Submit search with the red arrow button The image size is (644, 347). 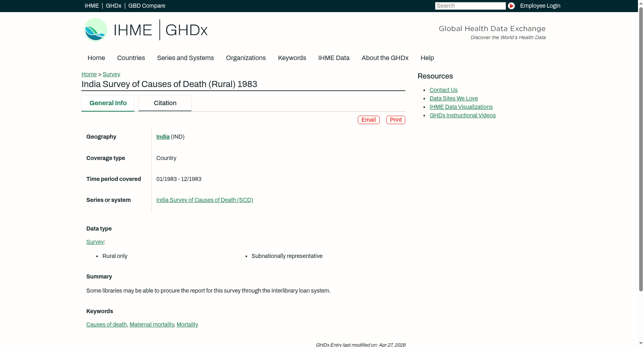point(511,6)
